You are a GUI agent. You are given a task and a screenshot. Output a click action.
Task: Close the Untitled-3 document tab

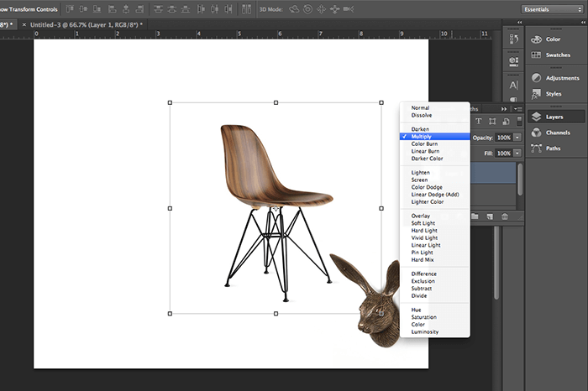[24, 24]
